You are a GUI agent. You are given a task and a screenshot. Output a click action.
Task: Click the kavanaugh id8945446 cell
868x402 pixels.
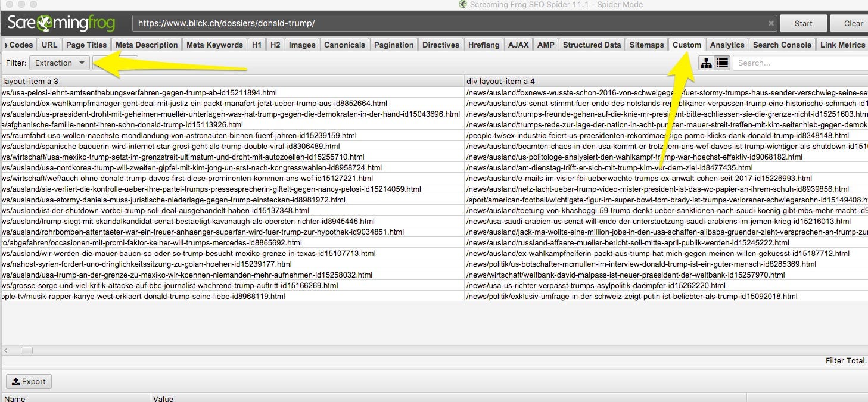click(x=233, y=221)
